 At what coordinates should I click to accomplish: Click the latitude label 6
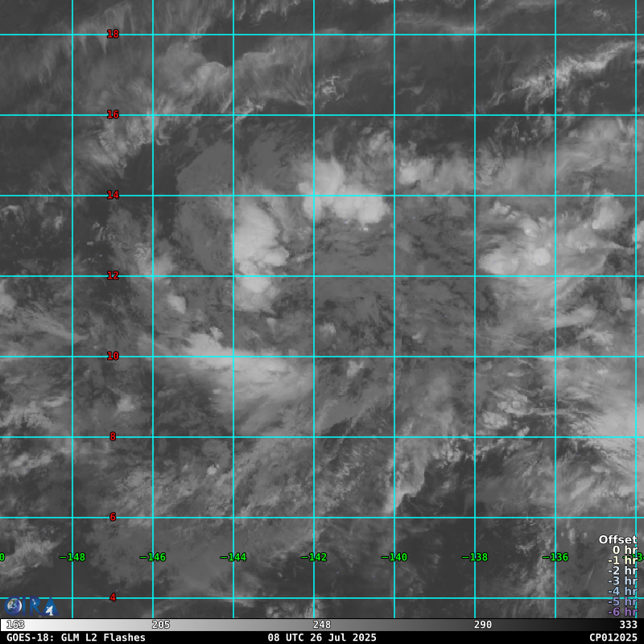click(113, 517)
